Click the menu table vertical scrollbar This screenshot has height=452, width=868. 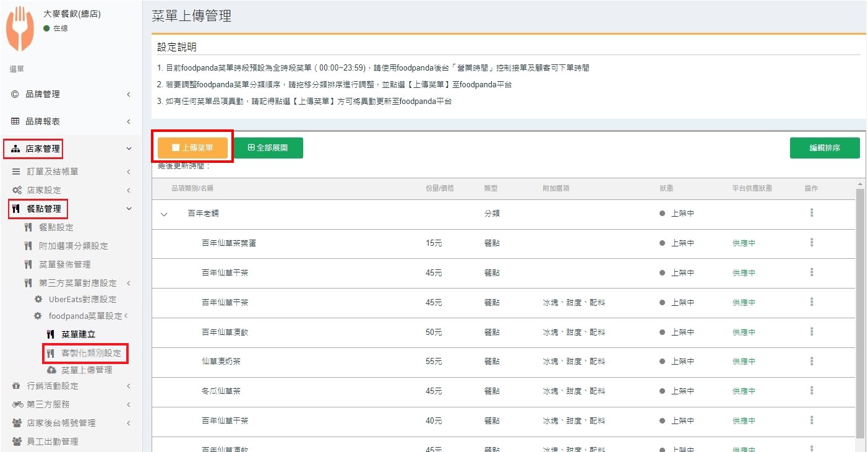859,310
